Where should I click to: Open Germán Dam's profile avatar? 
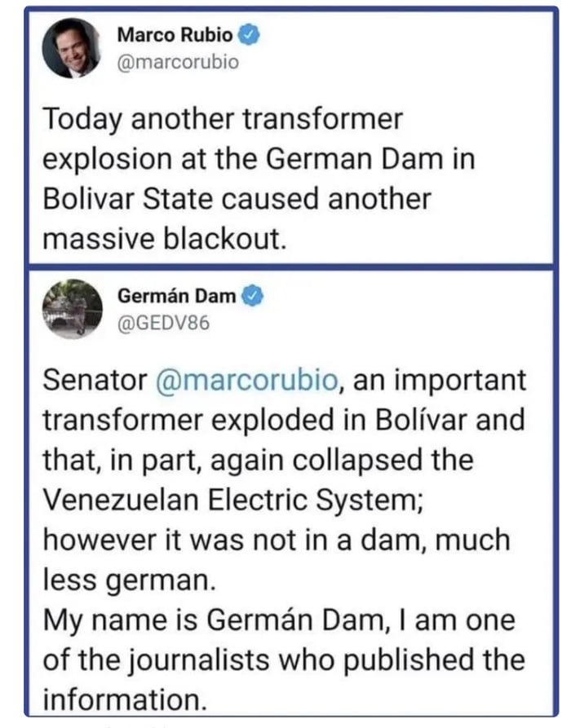pyautogui.click(x=72, y=309)
